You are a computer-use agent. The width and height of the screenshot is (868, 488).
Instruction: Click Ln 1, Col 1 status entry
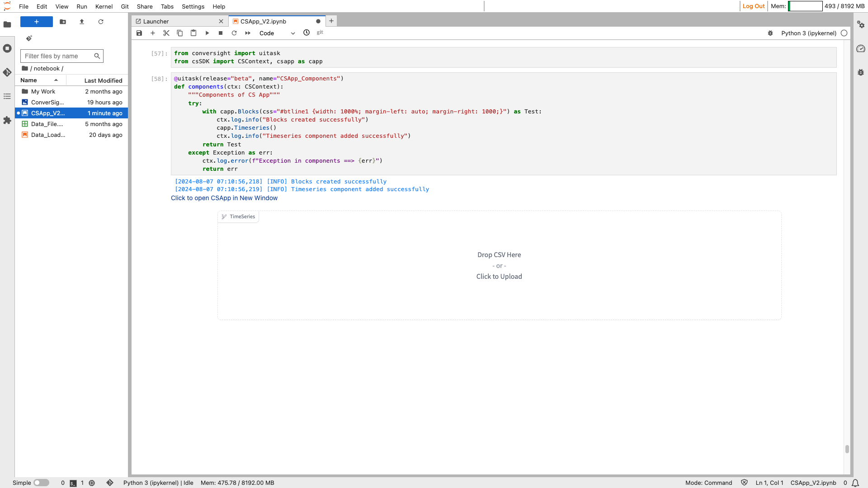tap(769, 483)
